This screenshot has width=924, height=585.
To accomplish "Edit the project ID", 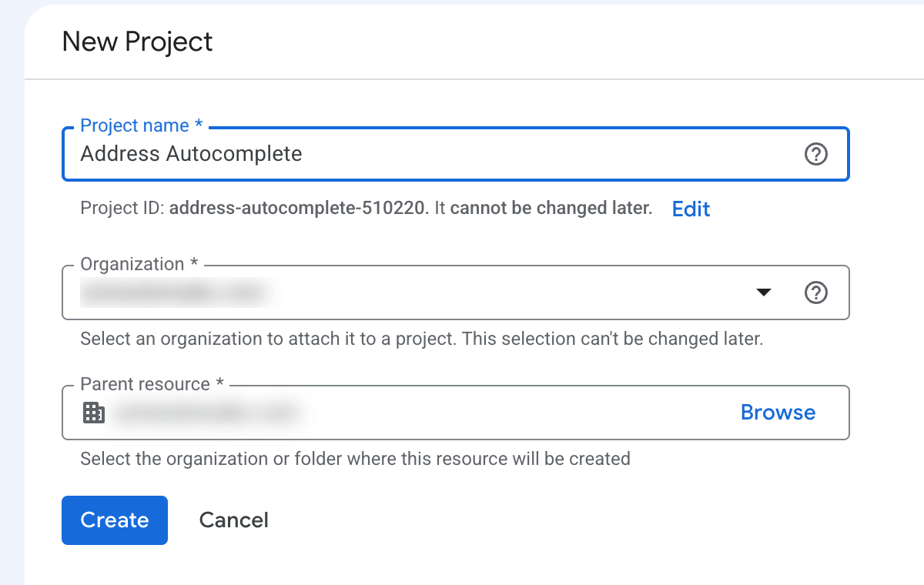I will 691,209.
